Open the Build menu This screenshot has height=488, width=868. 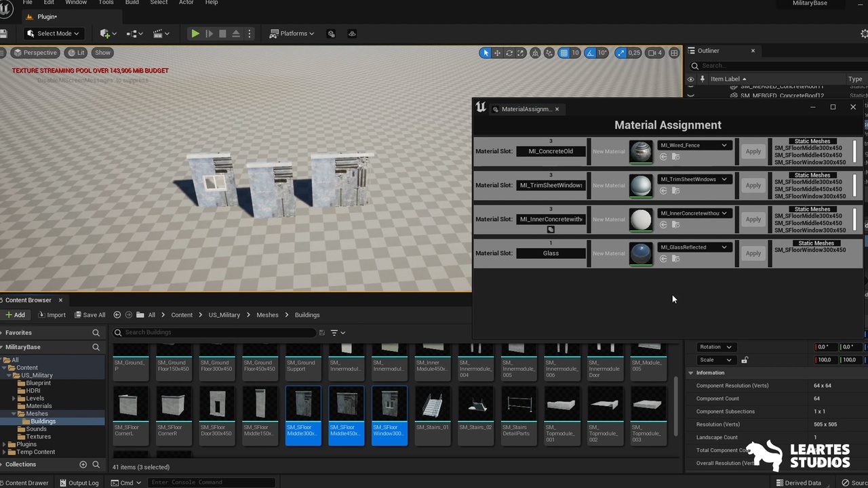[132, 3]
